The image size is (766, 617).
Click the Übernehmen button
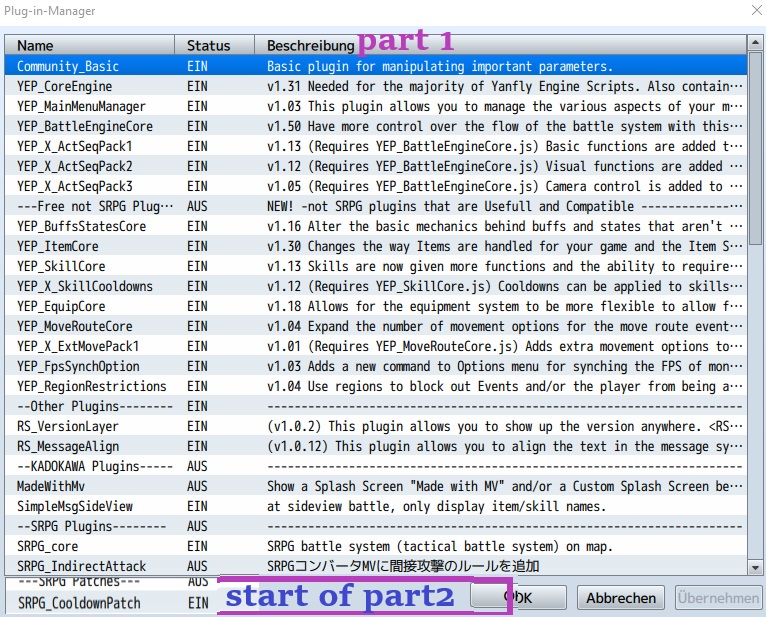(x=719, y=597)
